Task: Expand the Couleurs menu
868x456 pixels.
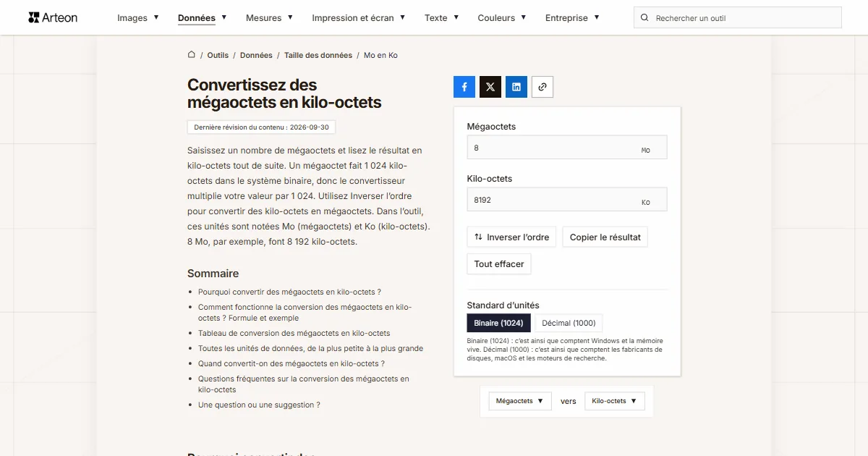Action: (502, 18)
